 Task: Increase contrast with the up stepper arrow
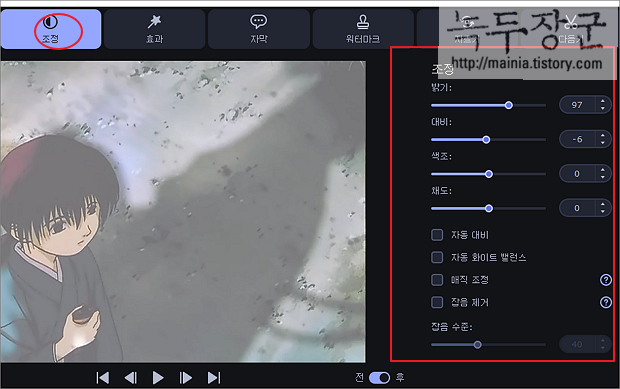(603, 136)
